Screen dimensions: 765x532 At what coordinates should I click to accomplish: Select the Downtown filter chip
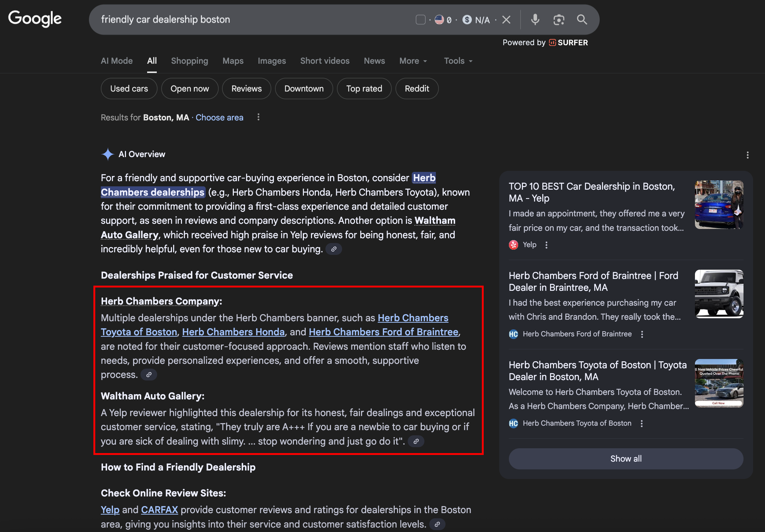pos(304,89)
